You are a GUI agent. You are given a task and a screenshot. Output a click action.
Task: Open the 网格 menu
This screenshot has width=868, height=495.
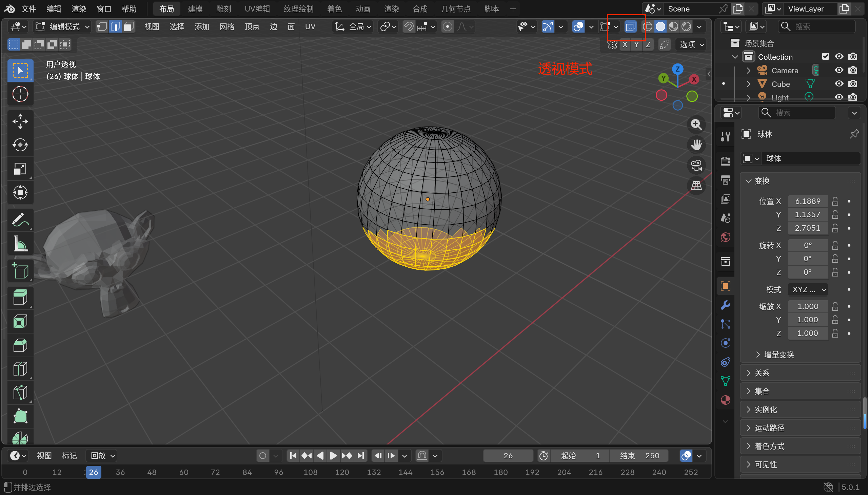click(227, 26)
